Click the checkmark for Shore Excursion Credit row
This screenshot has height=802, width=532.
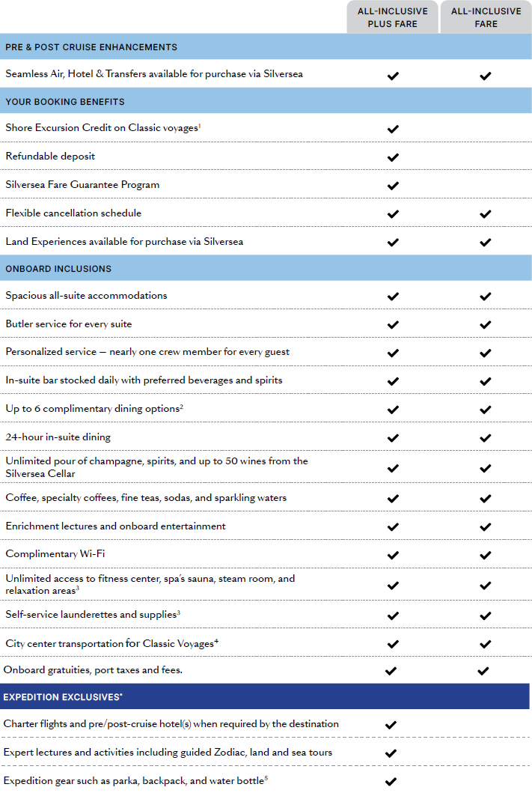(393, 129)
